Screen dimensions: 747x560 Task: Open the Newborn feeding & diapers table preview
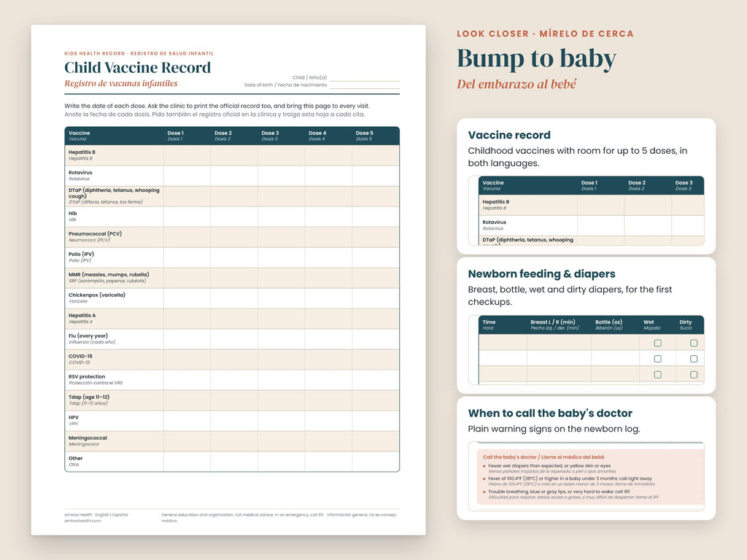(x=586, y=349)
